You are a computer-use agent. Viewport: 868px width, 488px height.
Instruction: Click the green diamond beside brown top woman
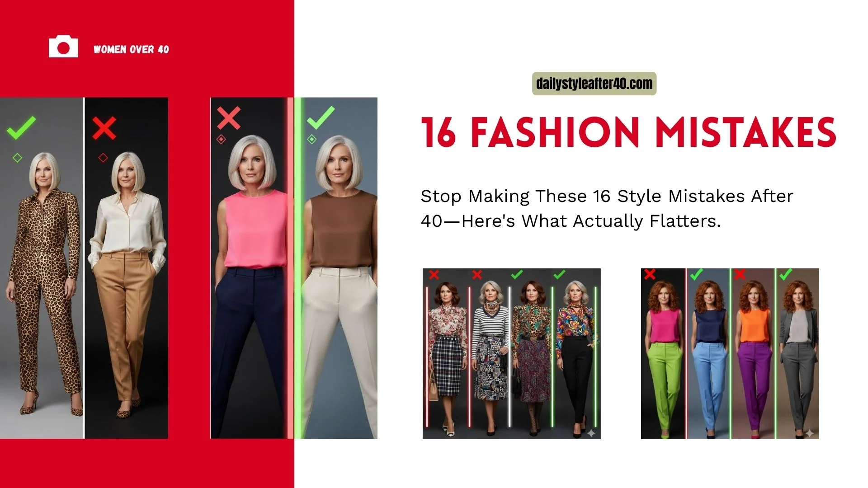click(311, 139)
